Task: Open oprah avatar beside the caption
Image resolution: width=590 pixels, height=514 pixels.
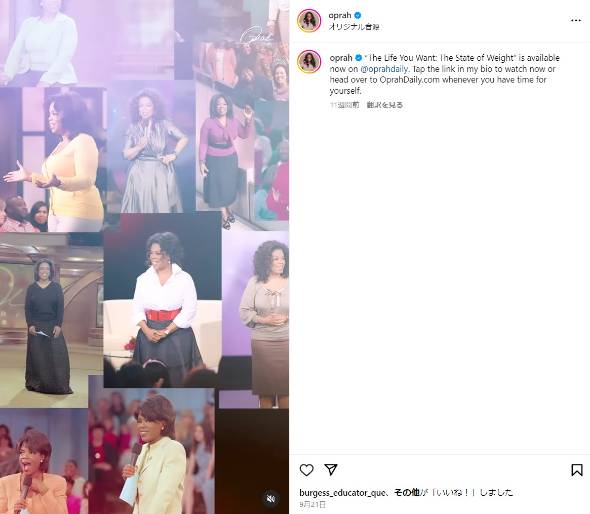Action: pos(309,62)
